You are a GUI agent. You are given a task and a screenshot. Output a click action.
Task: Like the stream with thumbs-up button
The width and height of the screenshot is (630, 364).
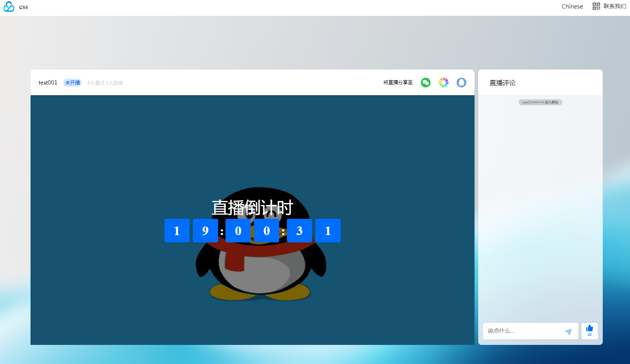pyautogui.click(x=590, y=331)
